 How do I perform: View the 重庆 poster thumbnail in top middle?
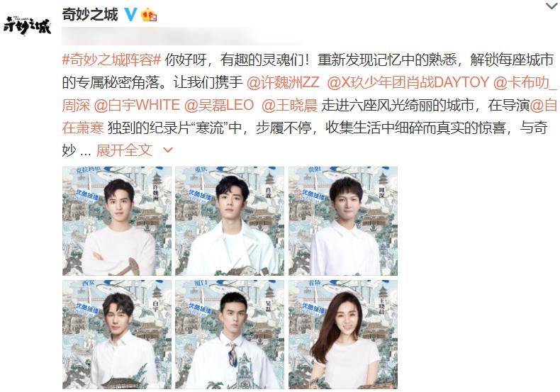230,221
